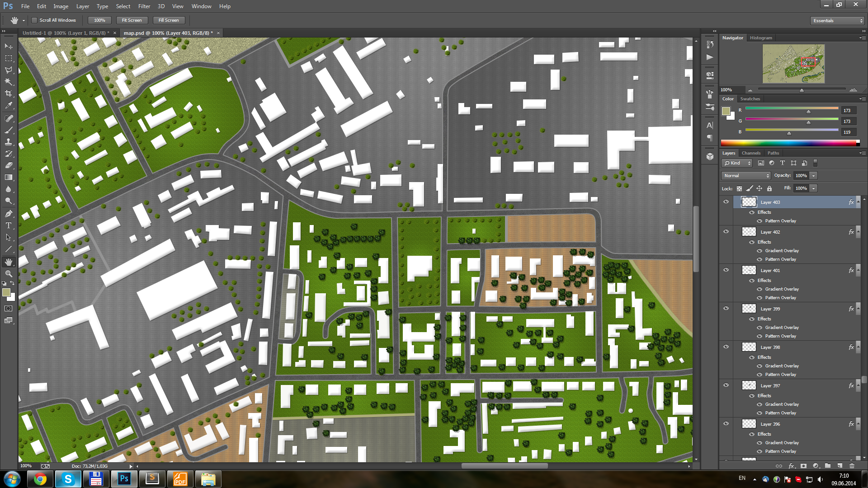Enable the Scroll All Windows checkbox

34,20
